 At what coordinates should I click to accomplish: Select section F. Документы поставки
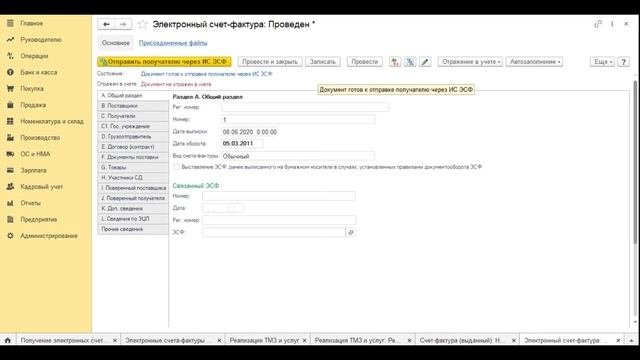[133, 157]
